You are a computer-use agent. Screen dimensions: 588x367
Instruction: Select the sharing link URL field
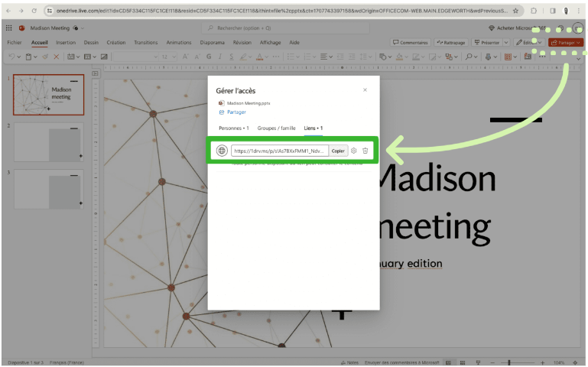click(x=279, y=151)
